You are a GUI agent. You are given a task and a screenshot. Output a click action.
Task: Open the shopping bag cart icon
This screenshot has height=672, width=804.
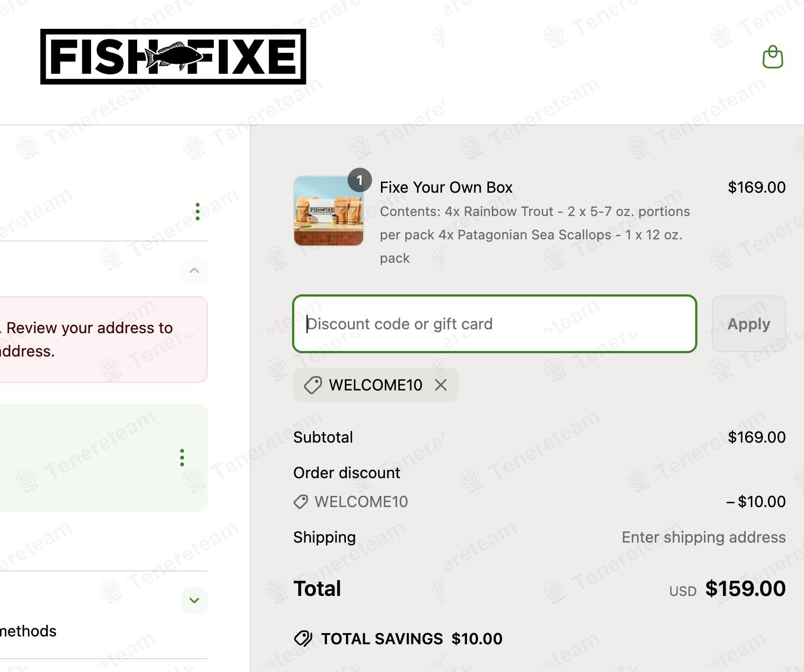tap(772, 57)
